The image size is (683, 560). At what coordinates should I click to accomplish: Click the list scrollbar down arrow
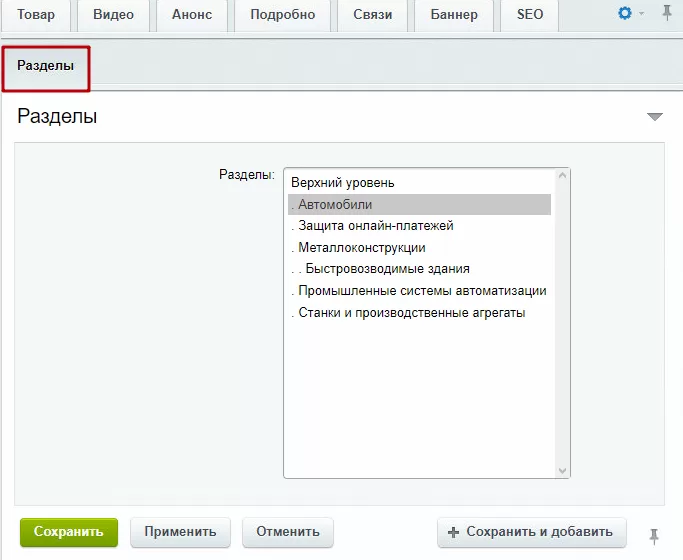click(562, 471)
